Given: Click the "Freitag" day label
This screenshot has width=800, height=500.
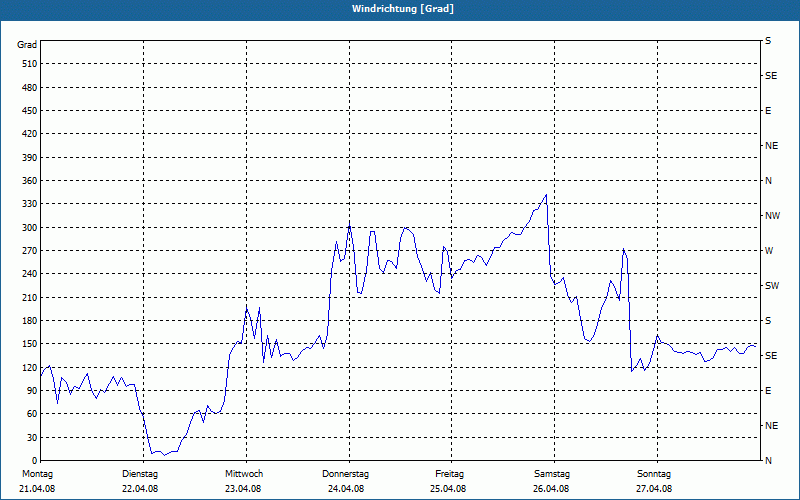Looking at the screenshot, I should pos(449,474).
